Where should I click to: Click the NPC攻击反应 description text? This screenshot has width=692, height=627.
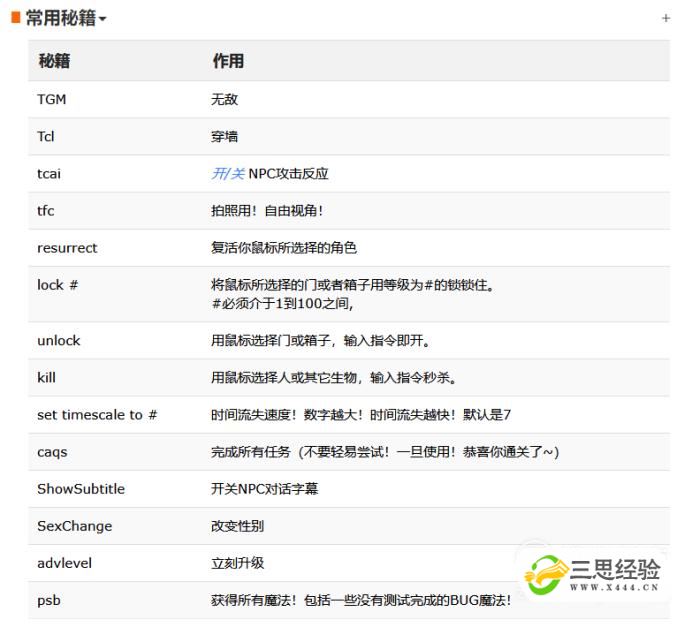pos(288,173)
